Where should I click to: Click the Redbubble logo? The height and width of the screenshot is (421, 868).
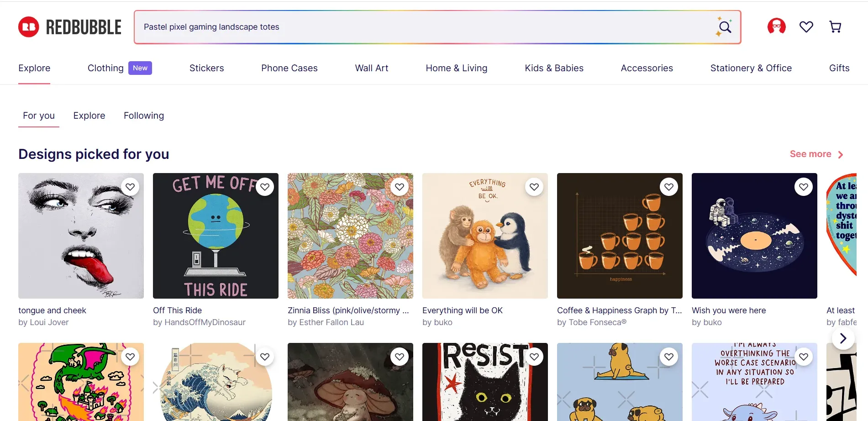tap(69, 26)
